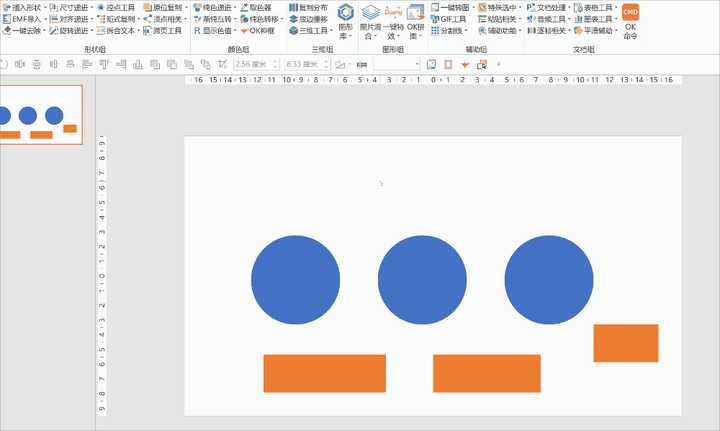Select the bottom-left orange rectangle

[x=325, y=373]
